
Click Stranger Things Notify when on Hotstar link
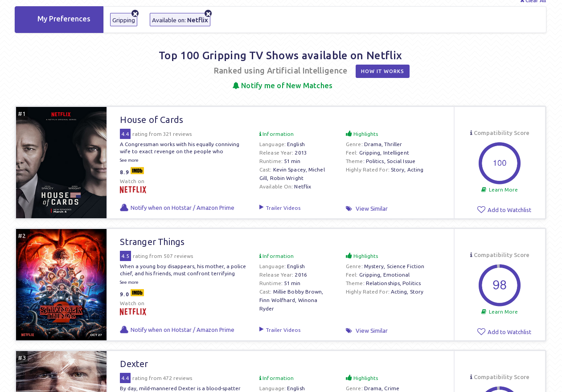182,330
